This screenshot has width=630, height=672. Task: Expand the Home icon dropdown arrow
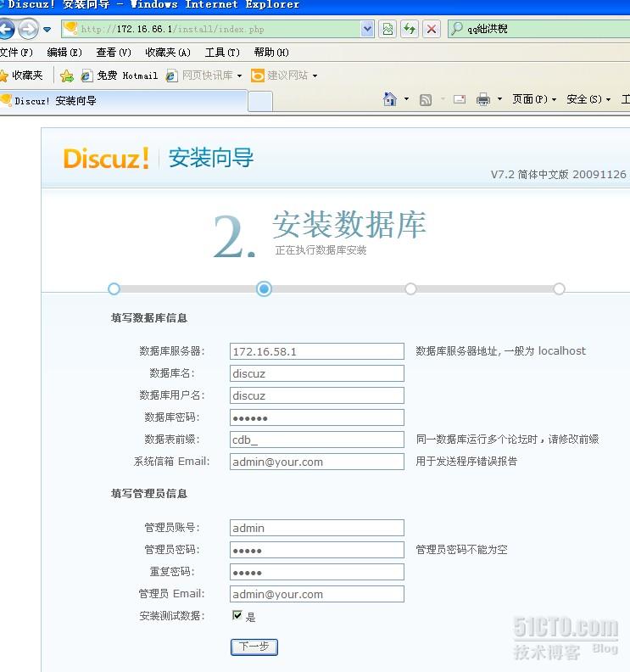pos(406,99)
